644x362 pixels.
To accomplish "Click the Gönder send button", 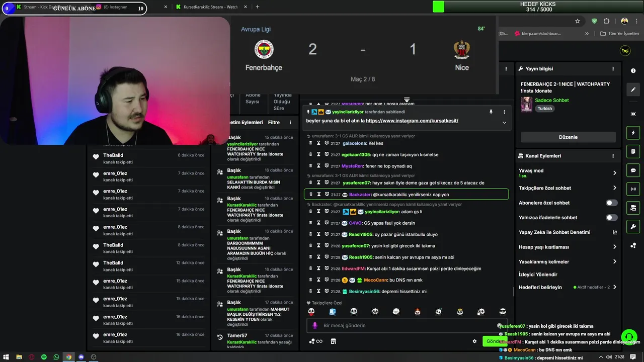I will coord(495,341).
